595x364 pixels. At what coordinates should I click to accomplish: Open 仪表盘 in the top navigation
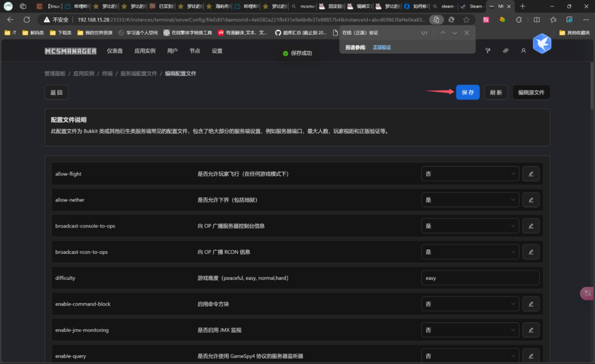click(x=114, y=51)
